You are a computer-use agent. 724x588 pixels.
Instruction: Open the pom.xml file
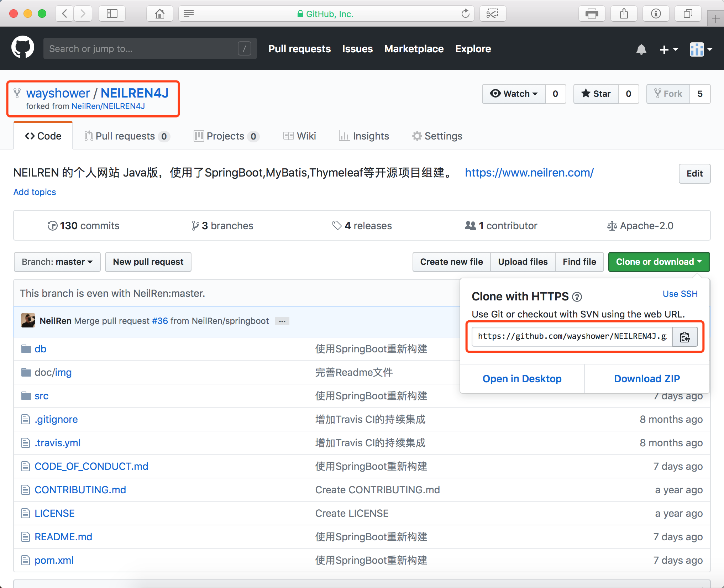[54, 560]
